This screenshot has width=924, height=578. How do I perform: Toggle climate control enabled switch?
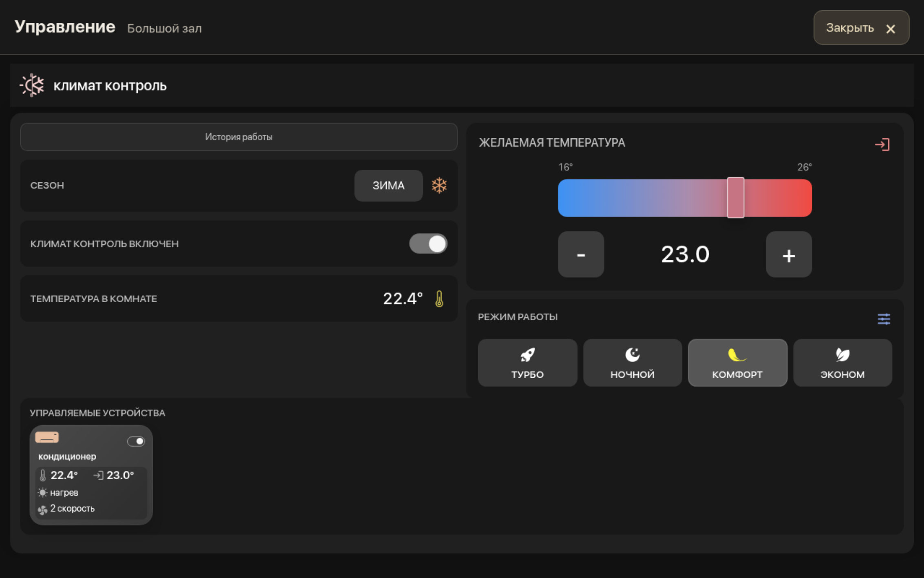(x=428, y=244)
